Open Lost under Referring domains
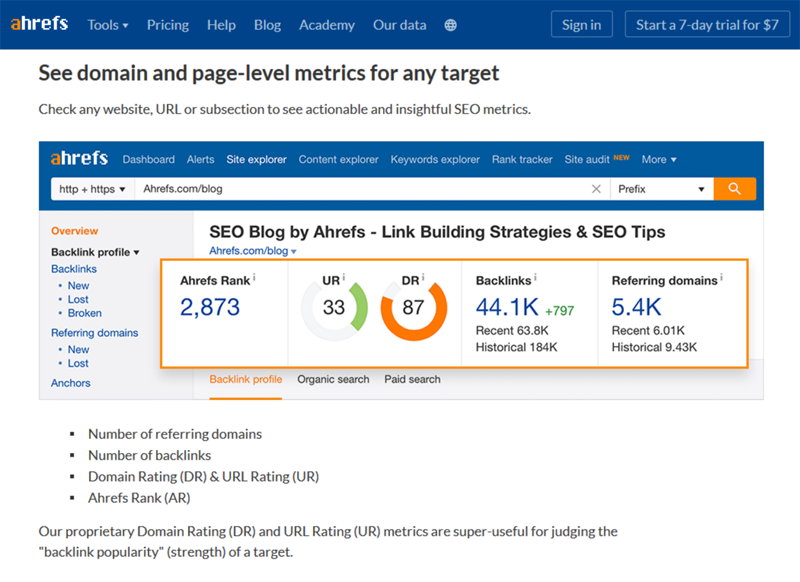This screenshot has height=582, width=800. 78,363
